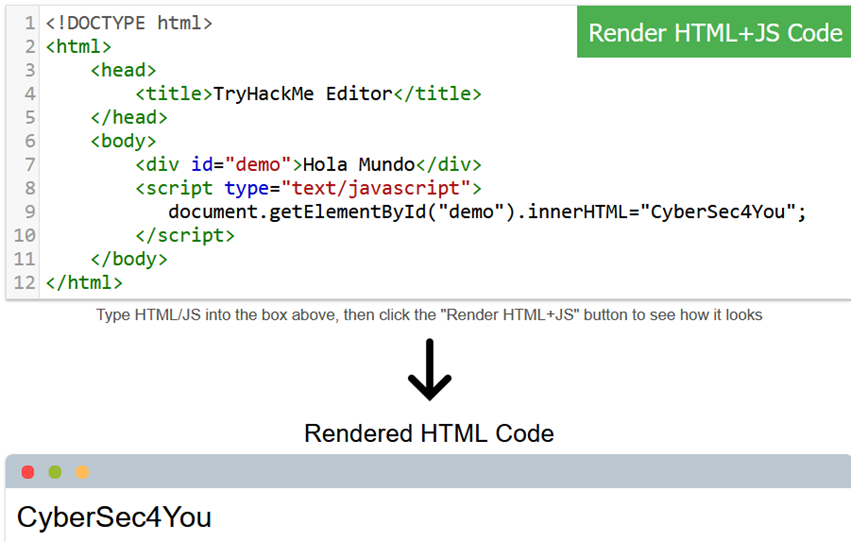Click the closing </script> tag
The image size is (851, 542).
coord(185,236)
